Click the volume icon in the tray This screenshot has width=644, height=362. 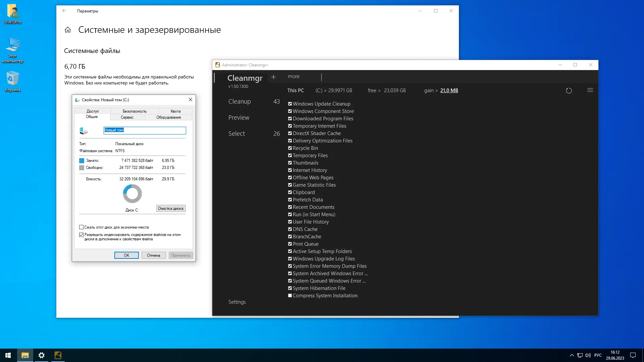(588, 355)
